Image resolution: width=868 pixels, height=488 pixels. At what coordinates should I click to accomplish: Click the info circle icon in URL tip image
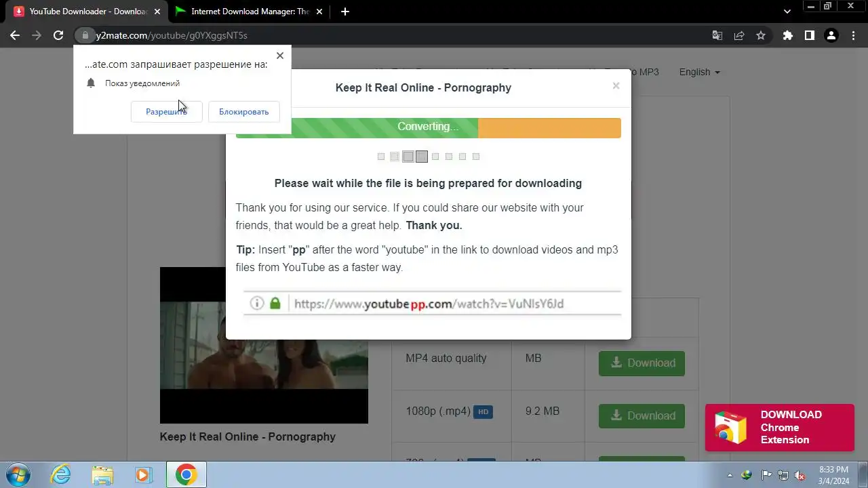(x=256, y=304)
